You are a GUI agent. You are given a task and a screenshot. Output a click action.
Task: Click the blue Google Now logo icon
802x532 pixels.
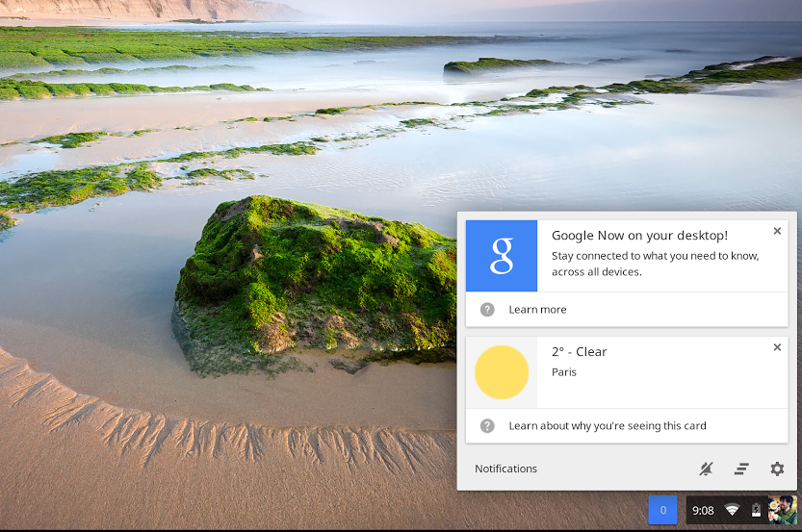pyautogui.click(x=502, y=256)
